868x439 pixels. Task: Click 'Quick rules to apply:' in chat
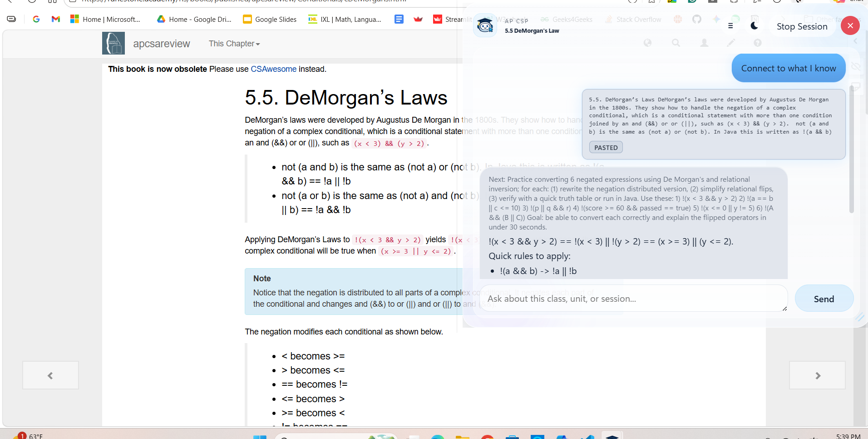click(x=529, y=256)
